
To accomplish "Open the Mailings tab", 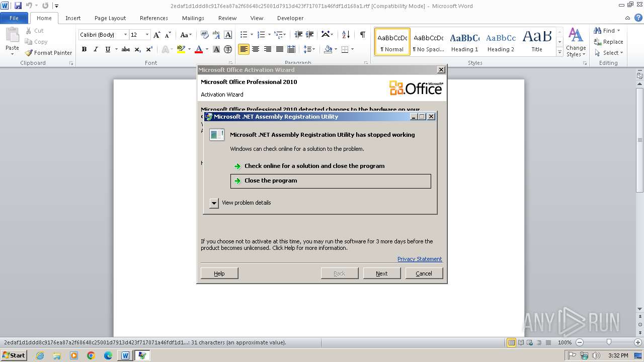I will (x=193, y=18).
